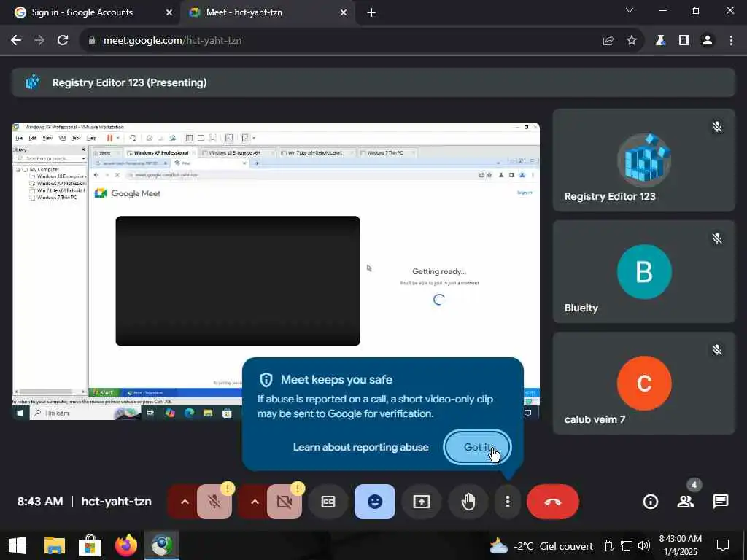Open Learn about reporting abuse link
The height and width of the screenshot is (560, 747).
(360, 447)
